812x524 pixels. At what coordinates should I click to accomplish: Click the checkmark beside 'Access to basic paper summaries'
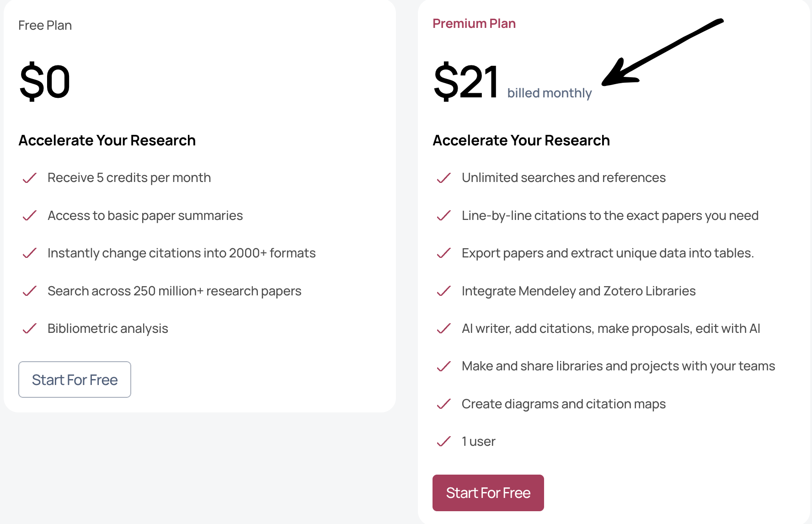pos(28,216)
